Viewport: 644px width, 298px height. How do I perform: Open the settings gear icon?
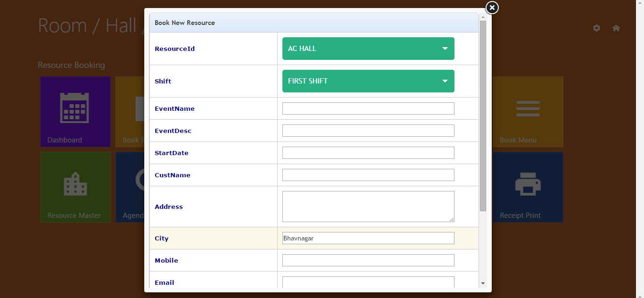pos(596,28)
